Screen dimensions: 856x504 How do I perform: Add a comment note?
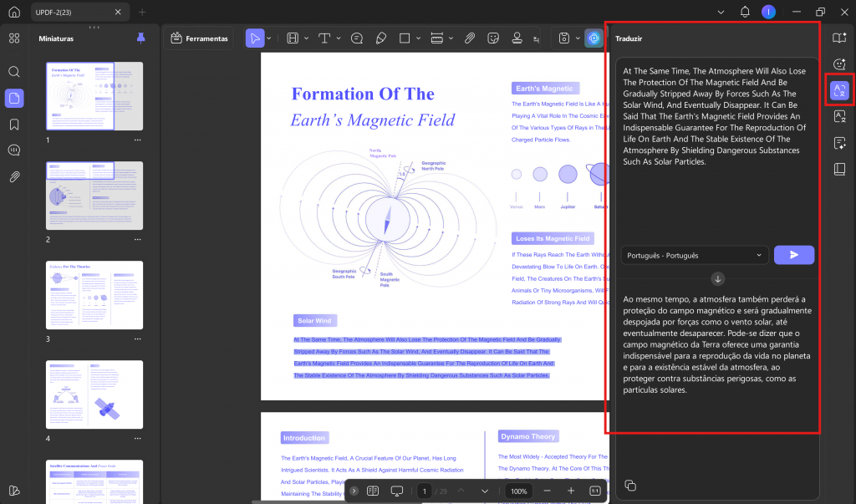click(x=357, y=38)
